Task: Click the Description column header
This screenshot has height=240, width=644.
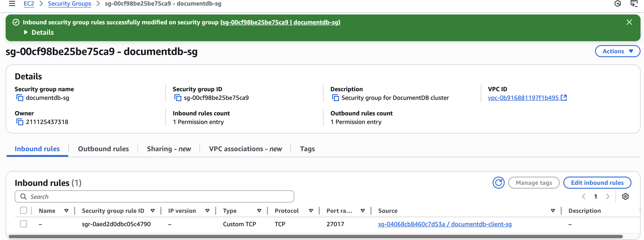Action: (x=584, y=211)
